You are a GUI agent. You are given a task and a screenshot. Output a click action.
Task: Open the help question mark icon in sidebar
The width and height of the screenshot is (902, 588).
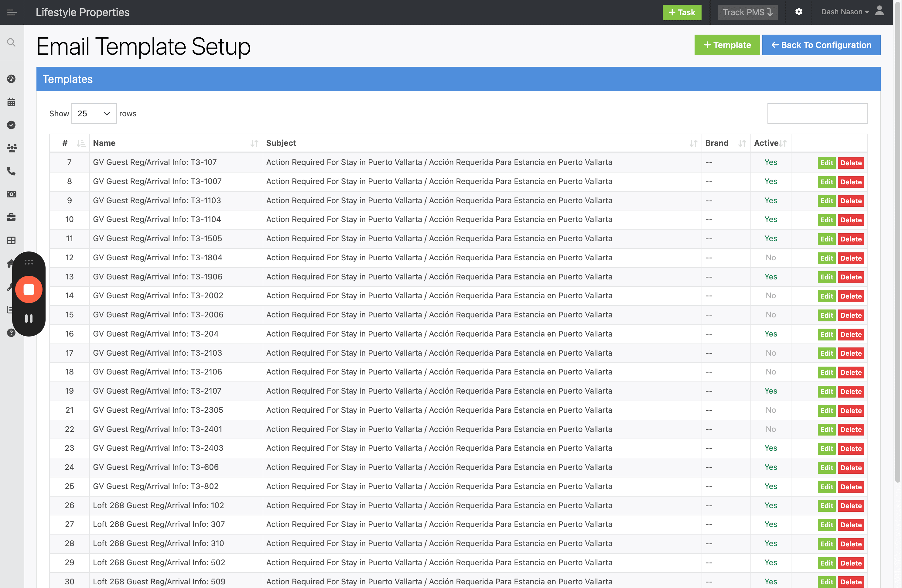coord(11,333)
